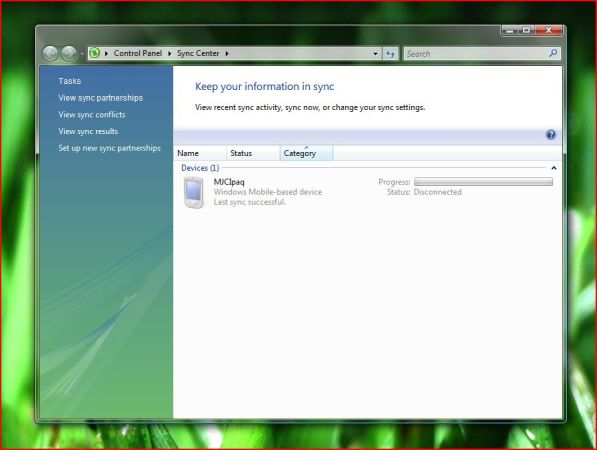Select the MJCIpaq device name
Viewport: 597px width, 450px height.
point(229,182)
